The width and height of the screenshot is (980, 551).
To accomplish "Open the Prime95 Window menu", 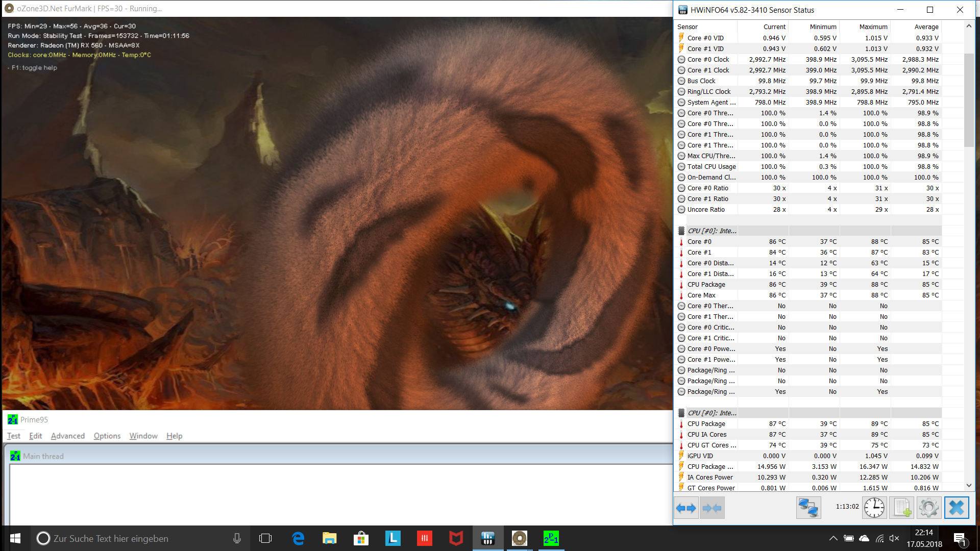I will [143, 436].
